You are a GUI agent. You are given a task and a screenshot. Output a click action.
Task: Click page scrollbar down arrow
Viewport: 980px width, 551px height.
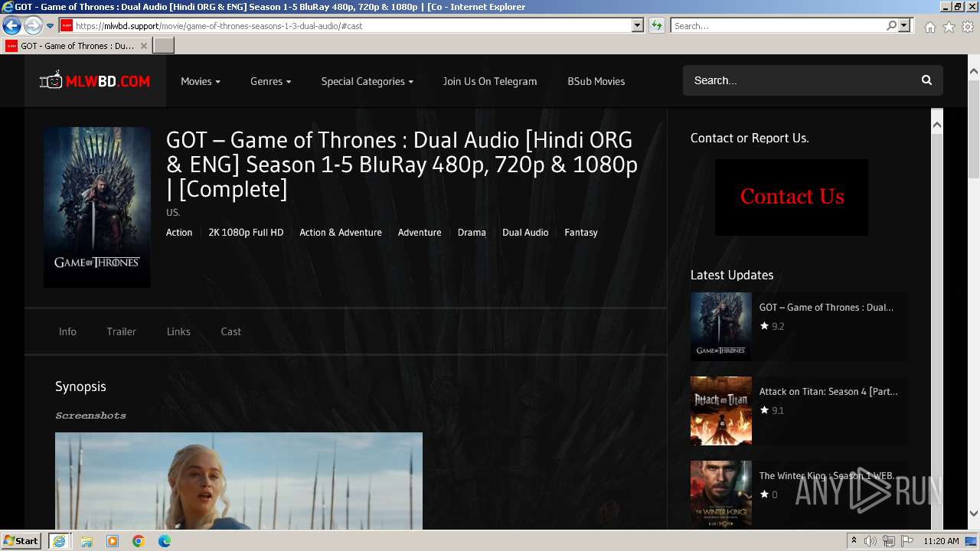[x=973, y=514]
